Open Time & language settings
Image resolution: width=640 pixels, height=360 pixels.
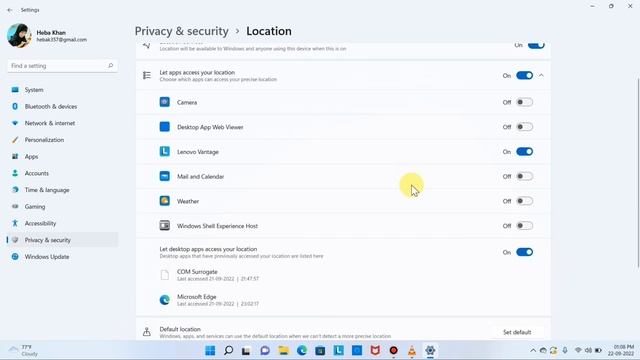pos(62,190)
